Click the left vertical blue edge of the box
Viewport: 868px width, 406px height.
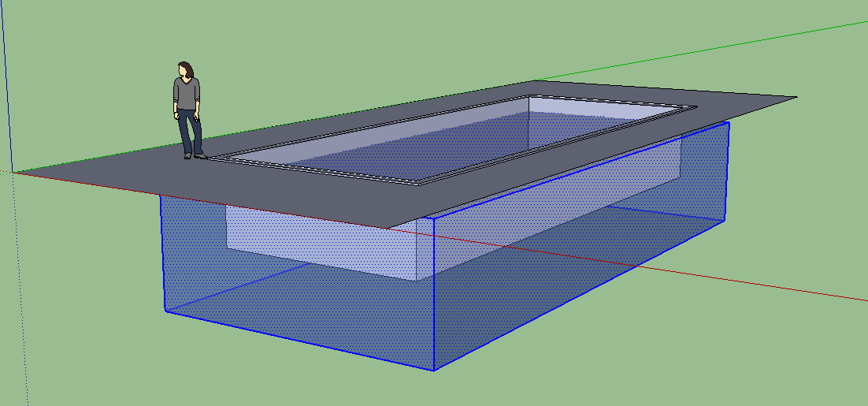(x=163, y=252)
